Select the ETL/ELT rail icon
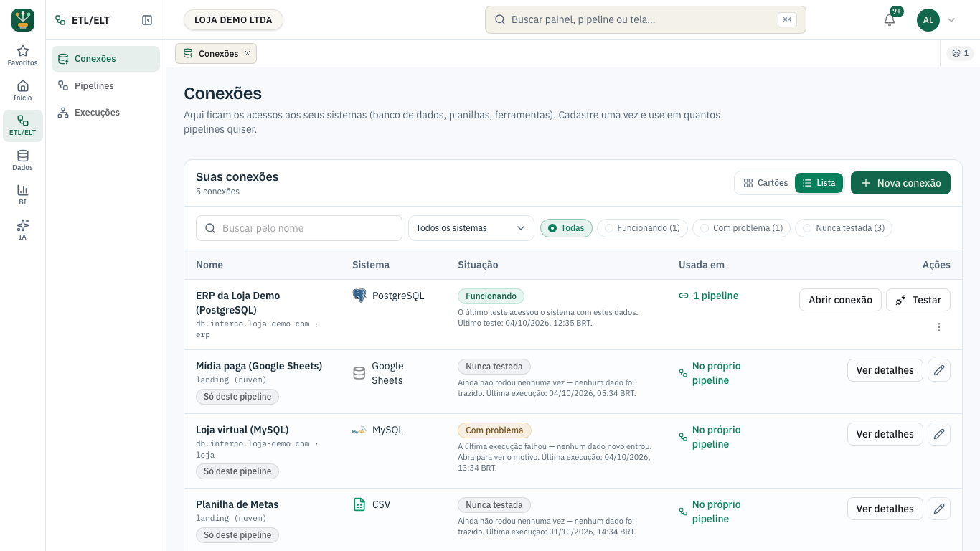Image resolution: width=980 pixels, height=551 pixels. coord(23,126)
